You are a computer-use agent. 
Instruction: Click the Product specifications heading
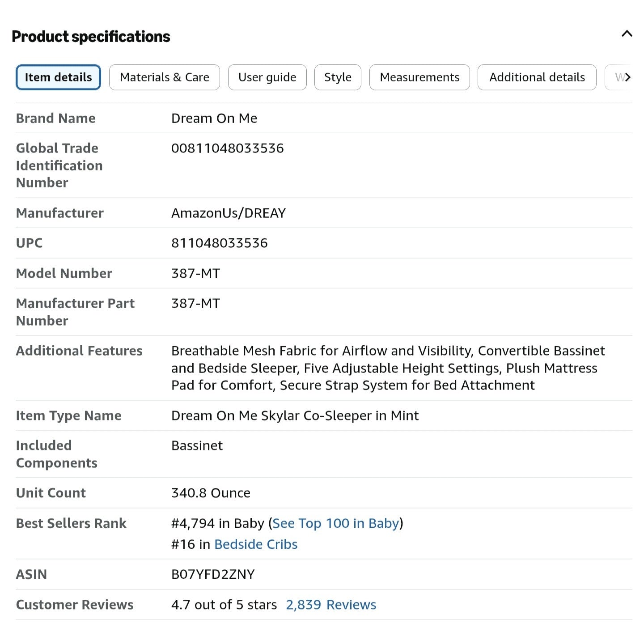pos(91,37)
